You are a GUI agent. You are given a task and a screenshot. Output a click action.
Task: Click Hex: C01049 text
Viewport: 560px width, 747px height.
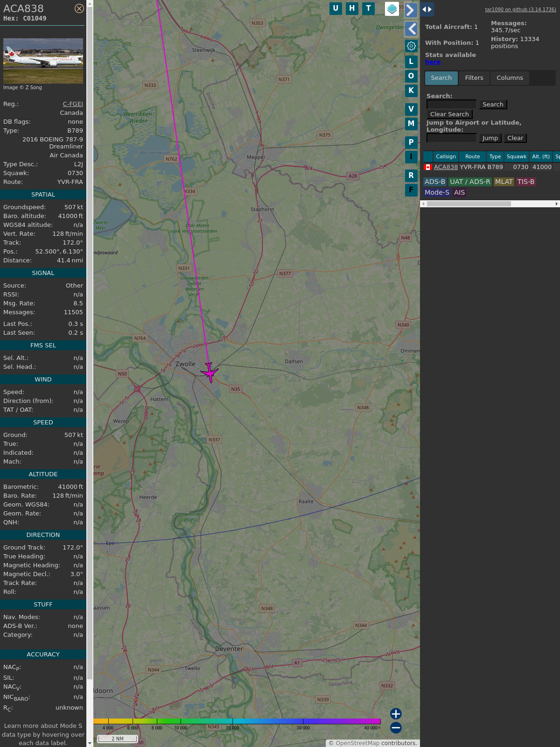click(25, 19)
